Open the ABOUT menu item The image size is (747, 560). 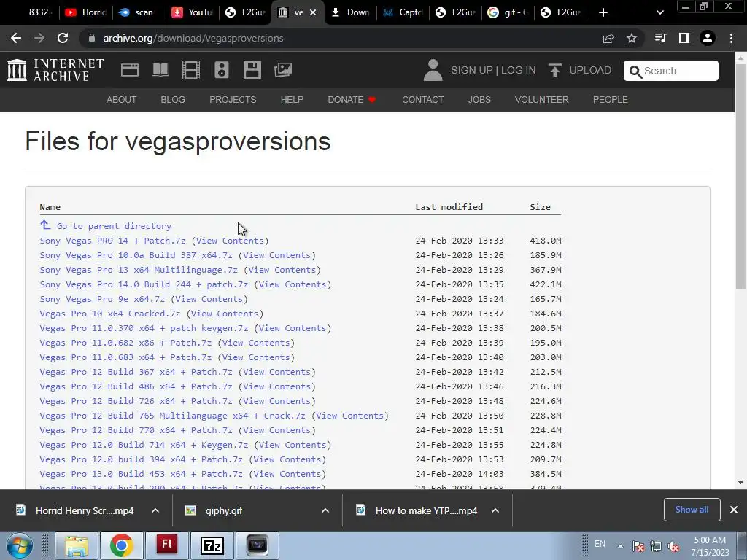click(122, 99)
